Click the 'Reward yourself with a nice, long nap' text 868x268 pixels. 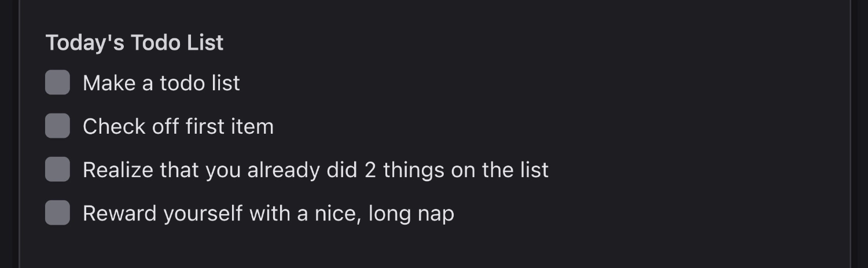[268, 214]
